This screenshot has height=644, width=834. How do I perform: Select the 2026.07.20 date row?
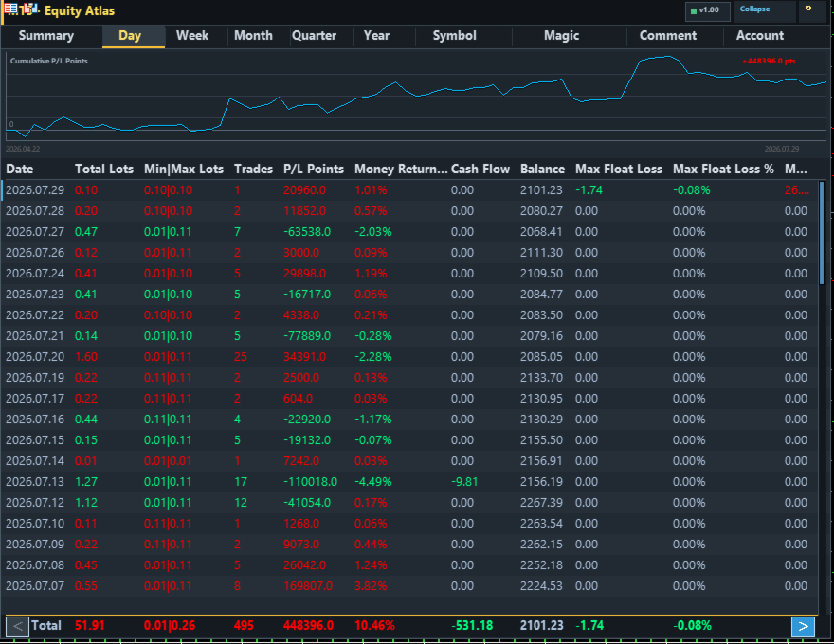tap(409, 356)
